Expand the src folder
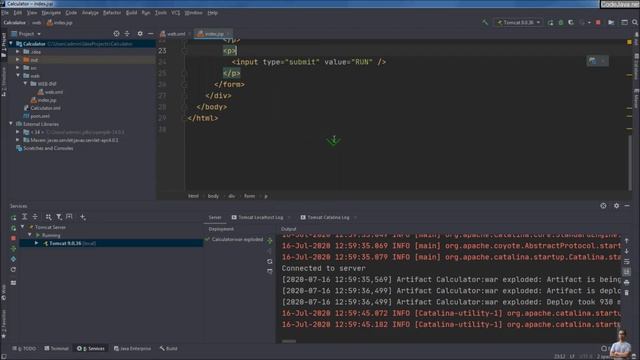Screen dimensions: 640x360 pos(18,68)
